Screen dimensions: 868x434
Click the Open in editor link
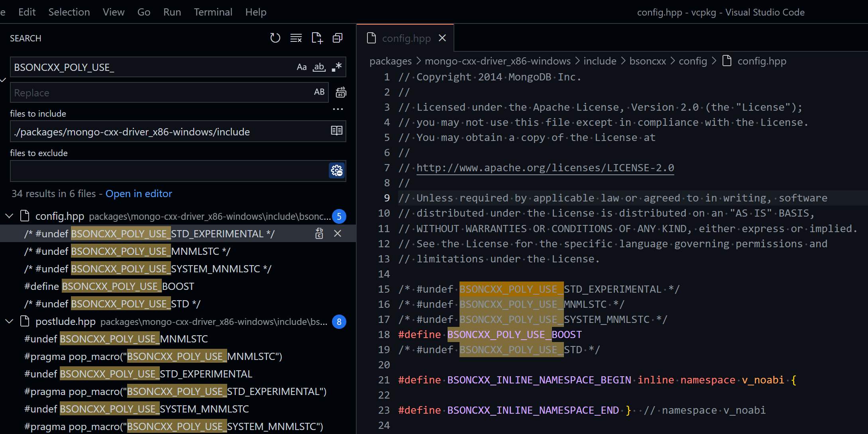[x=139, y=194]
